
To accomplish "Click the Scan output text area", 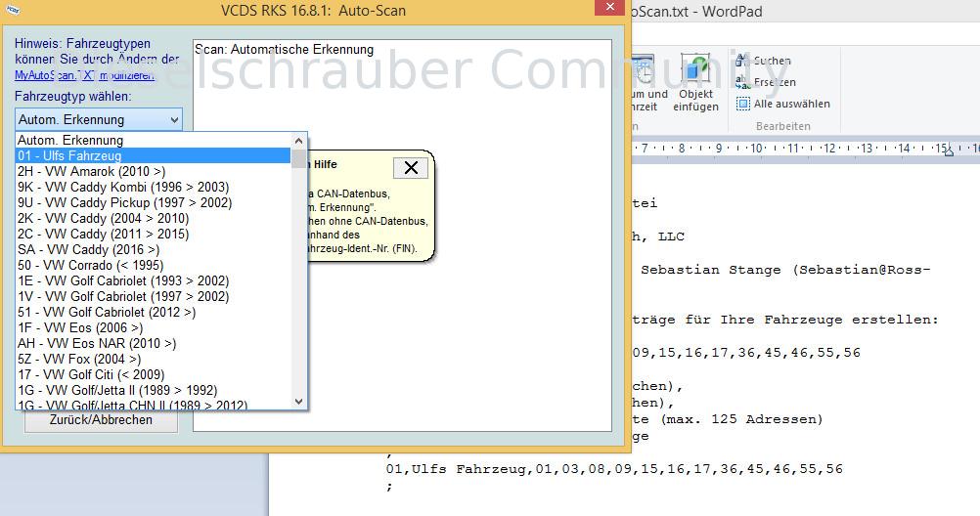I will (402, 236).
